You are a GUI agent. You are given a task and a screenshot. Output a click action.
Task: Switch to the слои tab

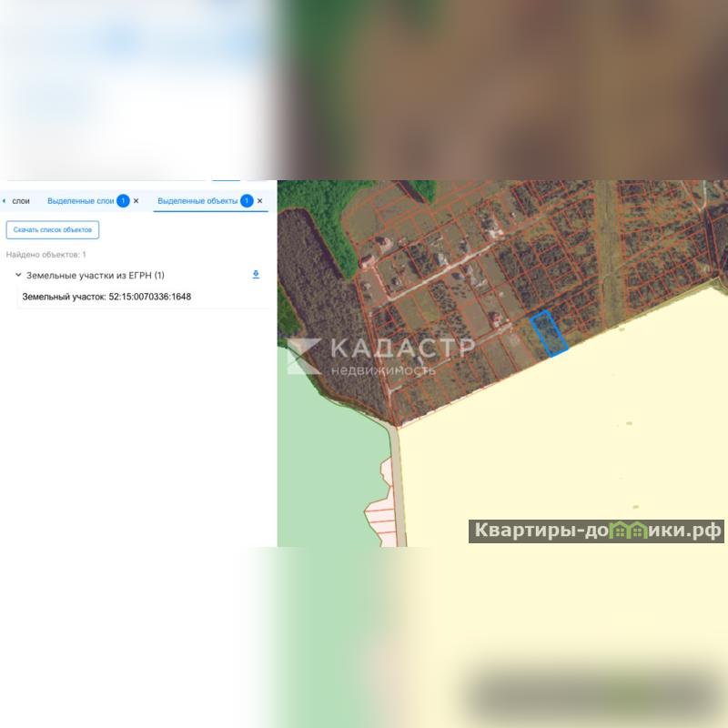click(x=21, y=201)
